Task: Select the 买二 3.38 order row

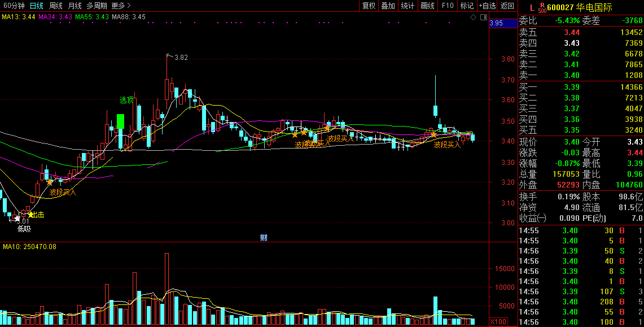Action: coord(581,98)
